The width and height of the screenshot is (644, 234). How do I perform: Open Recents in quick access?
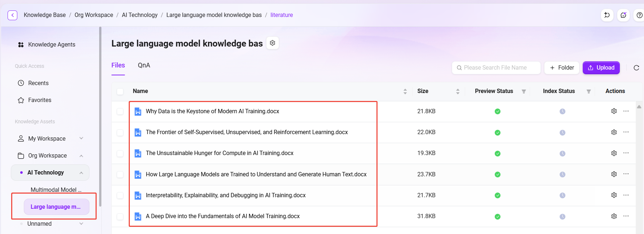coord(38,83)
